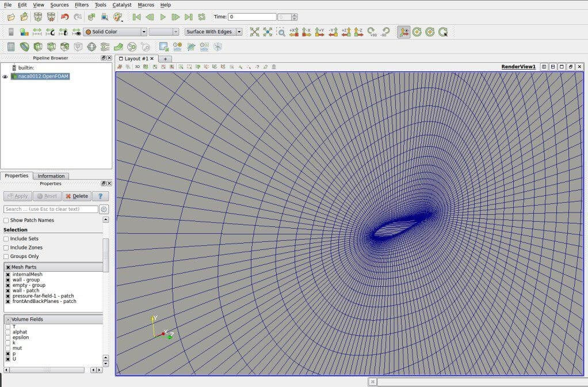Click the Open file folder icon
Screen dimensions: 588x387
pos(11,17)
